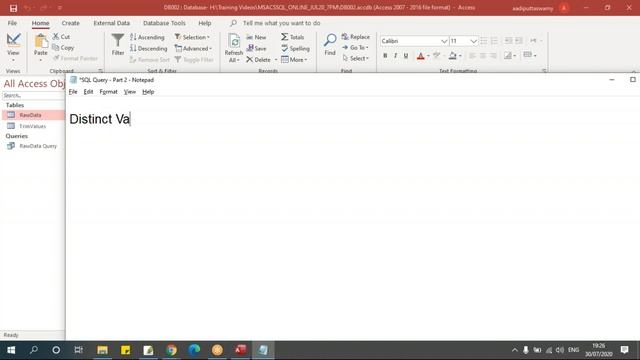Open the font color dropdown arrow
Image resolution: width=640 pixels, height=360 pixels.
click(x=428, y=56)
